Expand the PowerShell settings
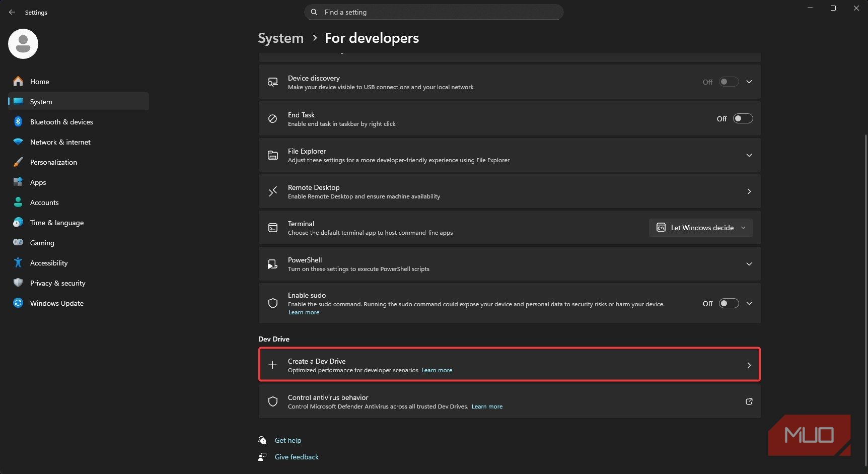Screen dimensions: 868x474 [x=749, y=264]
